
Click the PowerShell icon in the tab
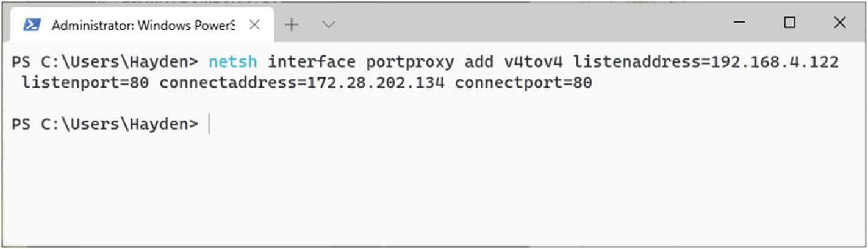(x=32, y=24)
